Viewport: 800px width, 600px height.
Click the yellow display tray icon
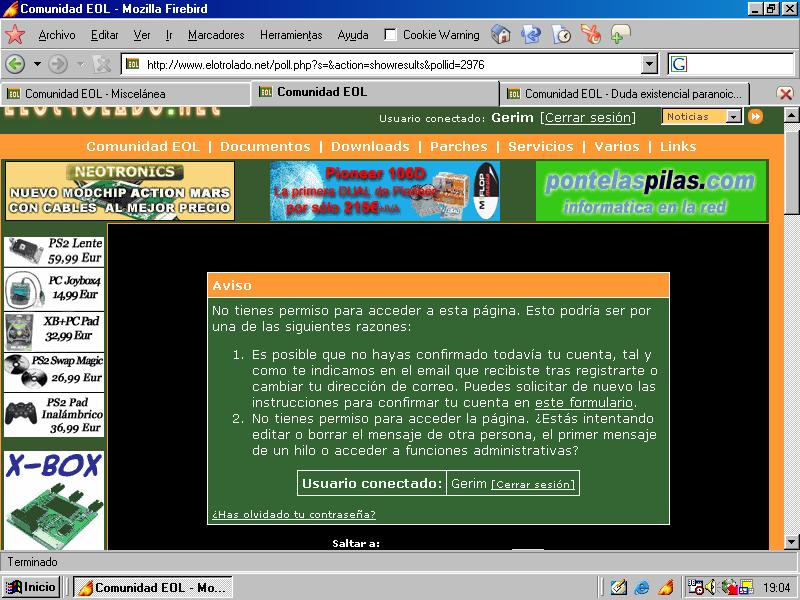click(x=747, y=587)
